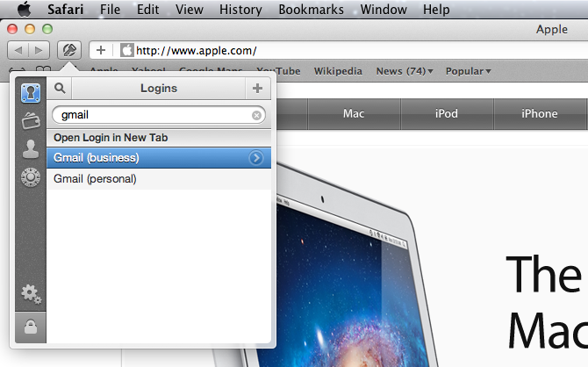Click the gmail search input field

(x=159, y=115)
